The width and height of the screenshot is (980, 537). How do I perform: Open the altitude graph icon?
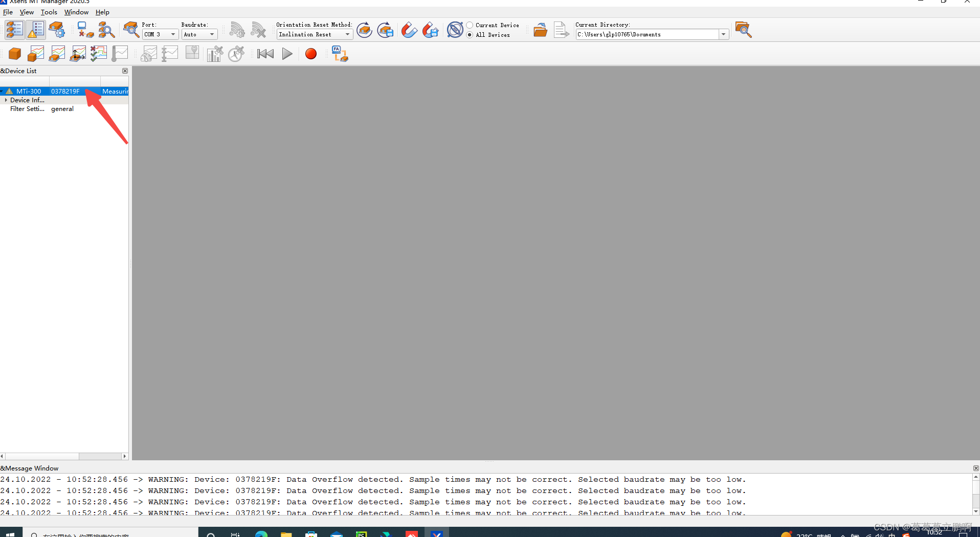pos(170,54)
